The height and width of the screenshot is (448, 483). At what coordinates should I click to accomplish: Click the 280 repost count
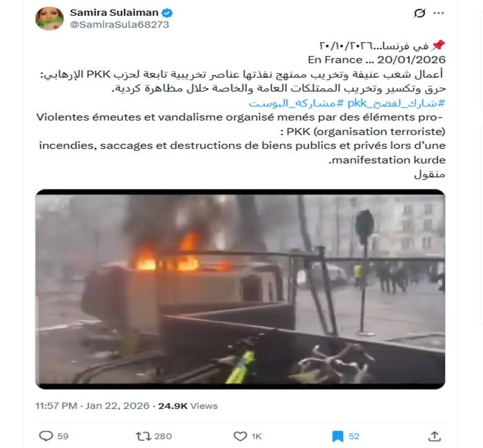click(163, 436)
